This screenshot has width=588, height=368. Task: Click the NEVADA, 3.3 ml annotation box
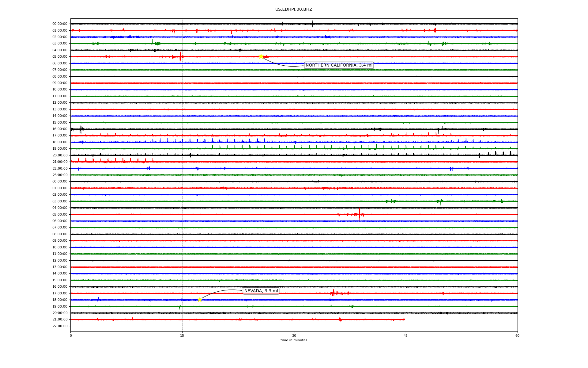tap(261, 291)
